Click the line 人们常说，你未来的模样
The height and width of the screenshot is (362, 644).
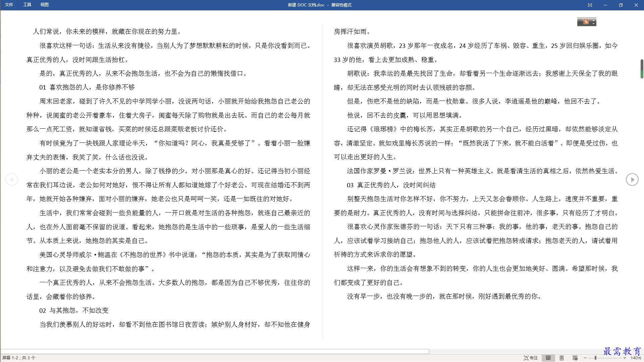[x=107, y=32]
